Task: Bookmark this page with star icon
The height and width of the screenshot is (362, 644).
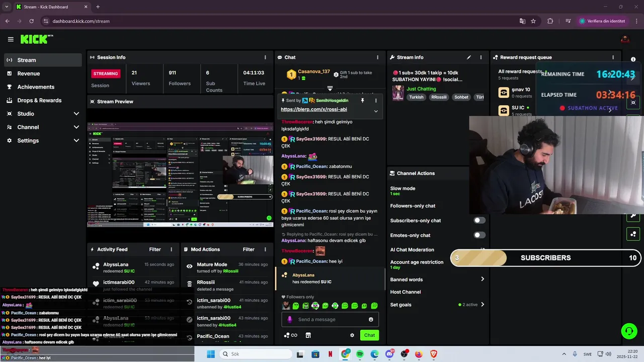Action: coord(533,21)
